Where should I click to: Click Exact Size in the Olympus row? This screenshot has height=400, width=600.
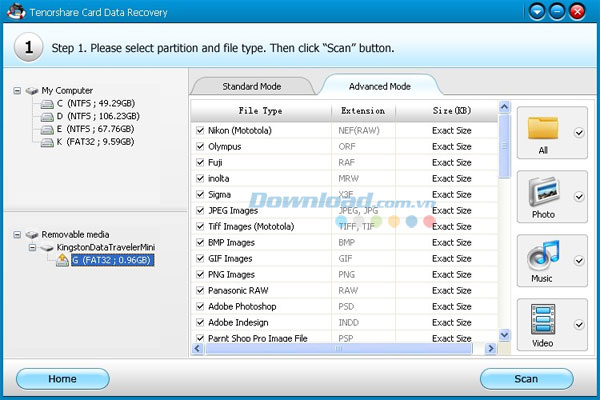click(x=452, y=147)
